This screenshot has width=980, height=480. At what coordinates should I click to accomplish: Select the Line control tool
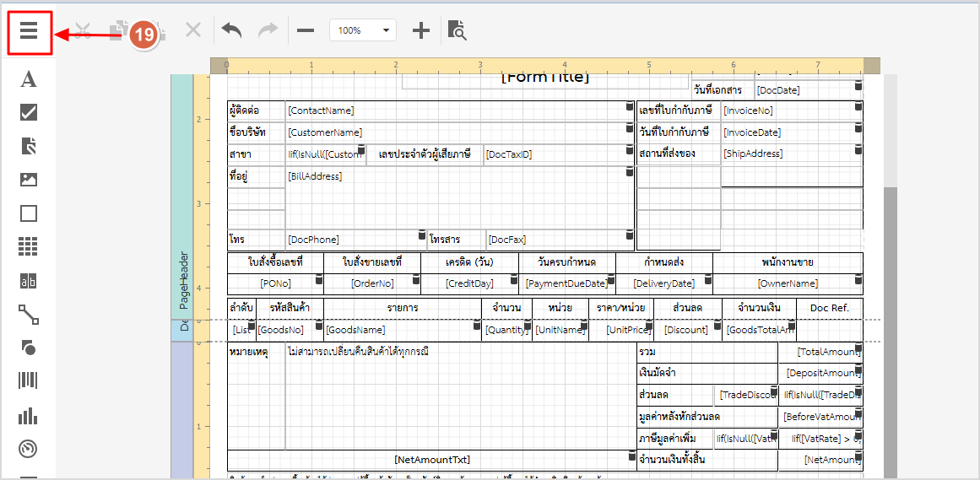point(29,315)
